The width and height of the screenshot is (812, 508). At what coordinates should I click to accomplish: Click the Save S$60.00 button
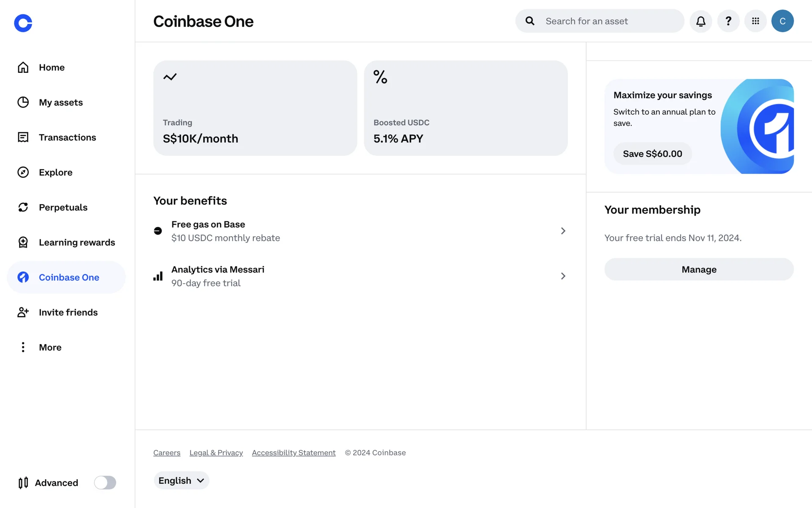[x=652, y=154]
